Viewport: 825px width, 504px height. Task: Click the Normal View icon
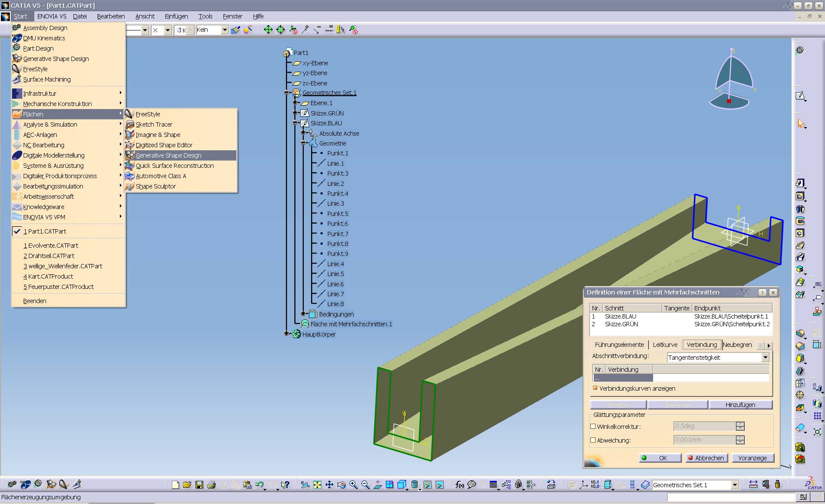pyautogui.click(x=378, y=485)
